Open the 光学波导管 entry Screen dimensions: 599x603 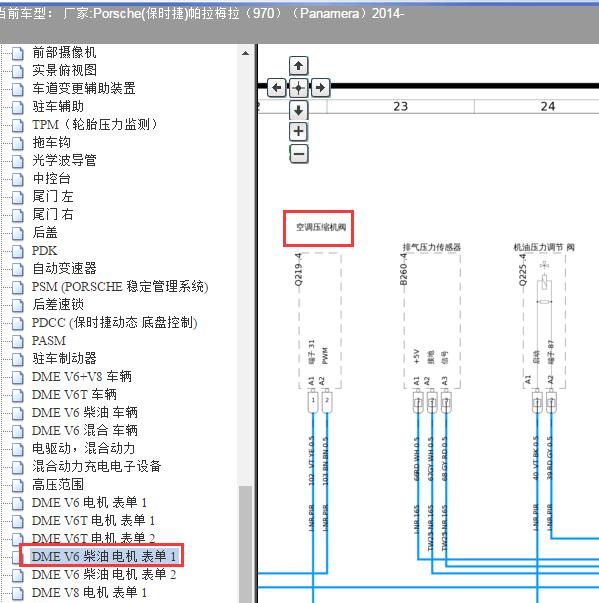tap(64, 160)
